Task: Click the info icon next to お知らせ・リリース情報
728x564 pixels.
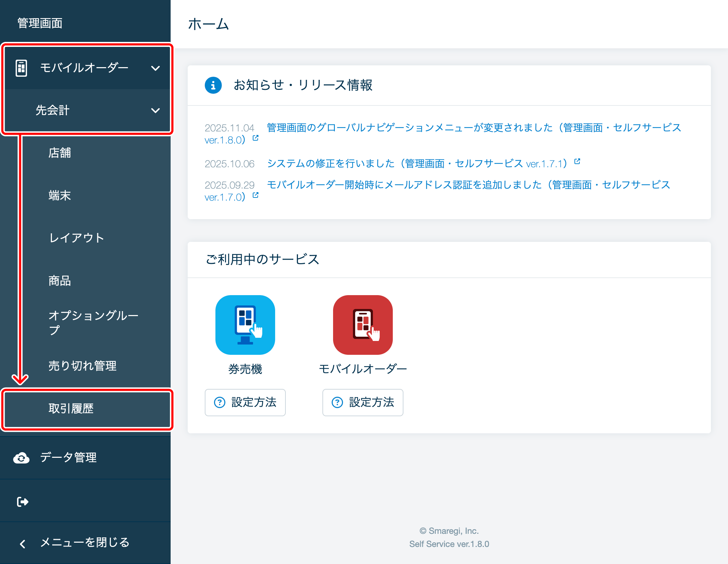Action: [x=213, y=85]
